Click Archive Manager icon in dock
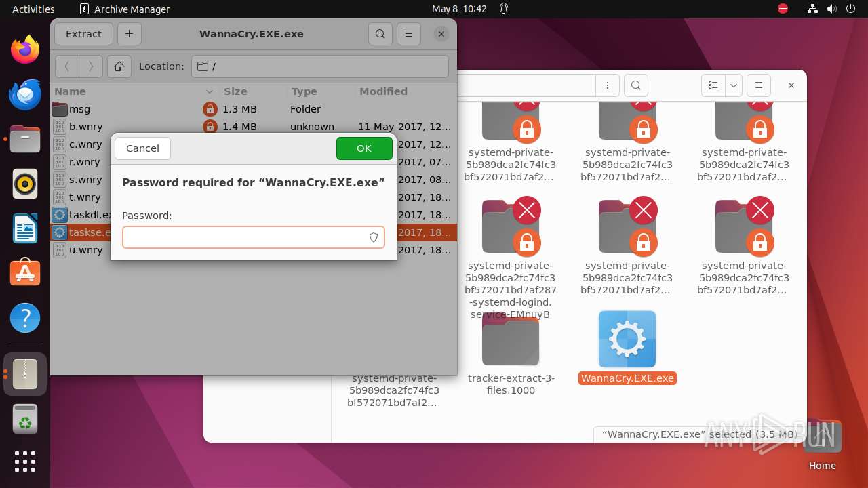 pos(25,373)
